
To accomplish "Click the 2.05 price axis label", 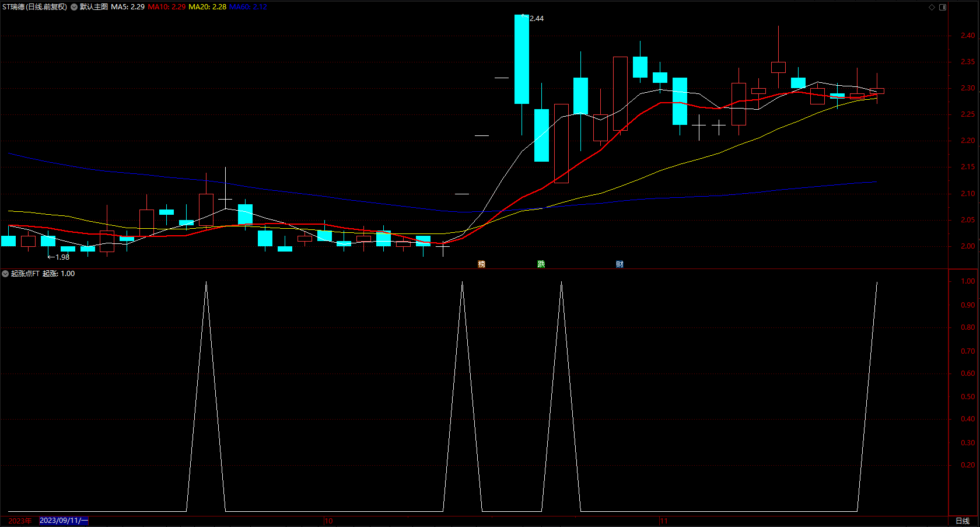I will 968,220.
